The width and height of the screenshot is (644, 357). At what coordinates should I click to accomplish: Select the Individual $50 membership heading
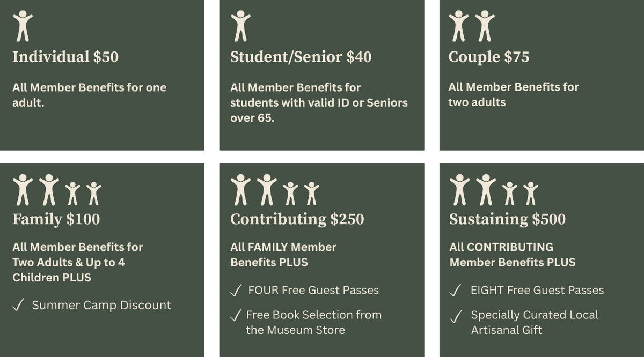(x=65, y=57)
